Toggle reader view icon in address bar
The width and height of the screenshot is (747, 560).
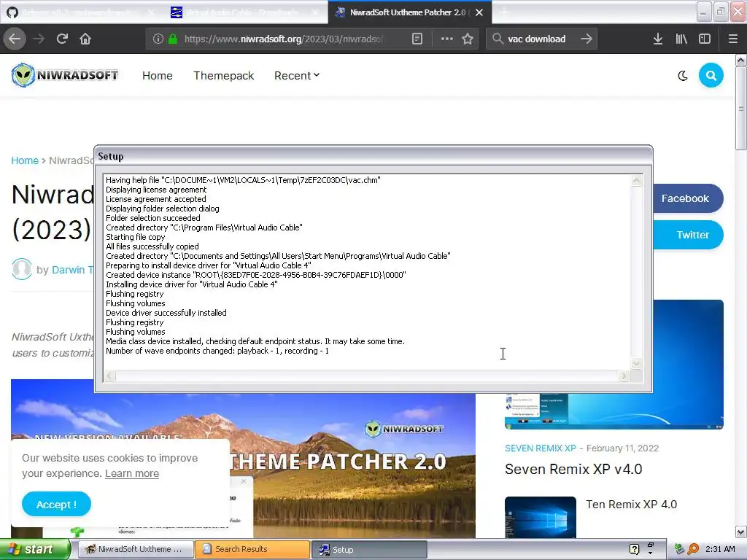tap(417, 39)
